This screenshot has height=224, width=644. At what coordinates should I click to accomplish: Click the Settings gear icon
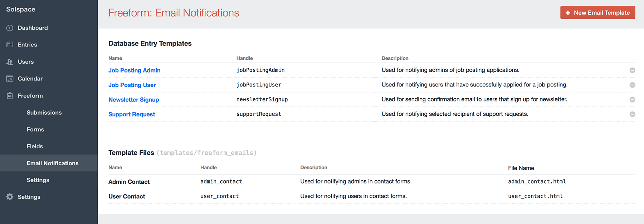click(10, 197)
